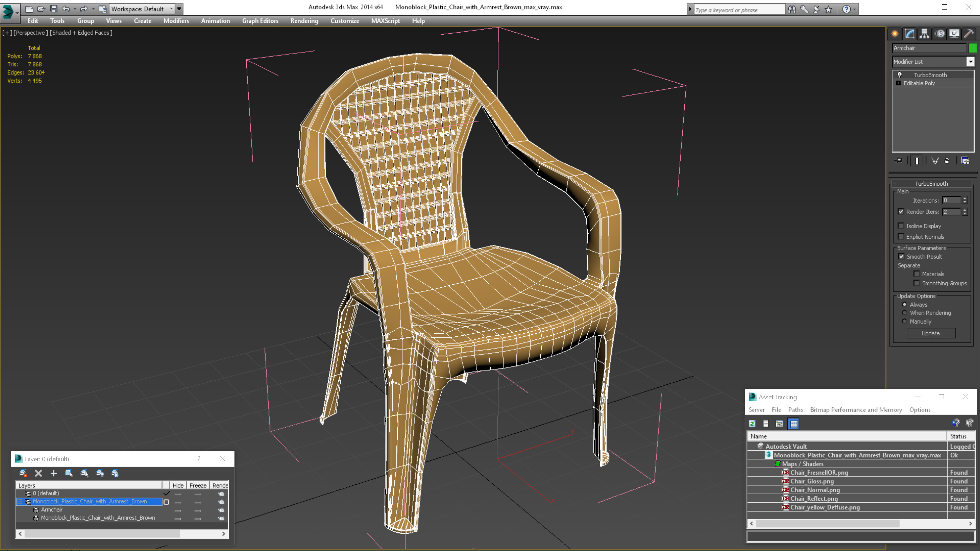This screenshot has width=980, height=551.
Task: Click the Save File toolbar icon
Action: [54, 9]
